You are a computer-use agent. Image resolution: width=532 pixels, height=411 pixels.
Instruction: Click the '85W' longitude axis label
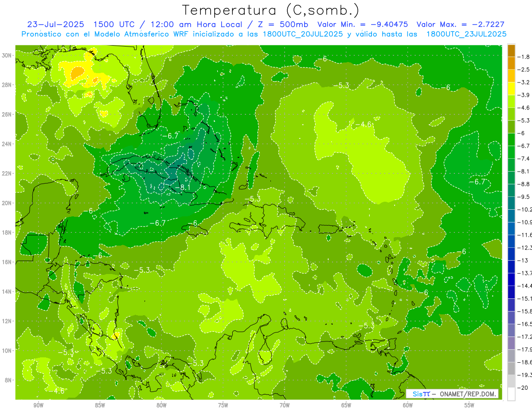click(100, 406)
